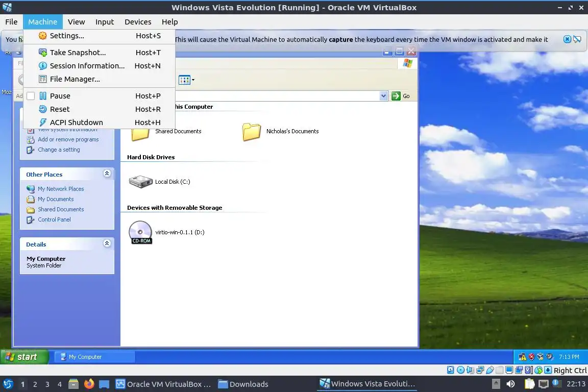Click the XP start button
Image resolution: width=588 pixels, height=392 pixels.
point(24,357)
